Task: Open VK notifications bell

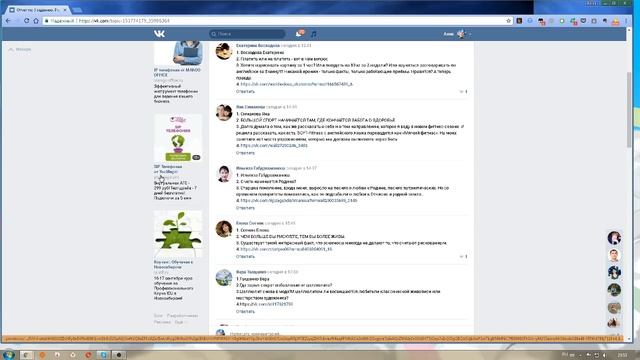Action: pos(299,34)
